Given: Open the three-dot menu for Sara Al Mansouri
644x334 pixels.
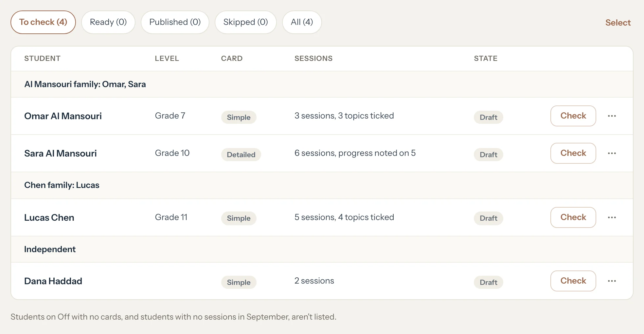Looking at the screenshot, I should (612, 153).
